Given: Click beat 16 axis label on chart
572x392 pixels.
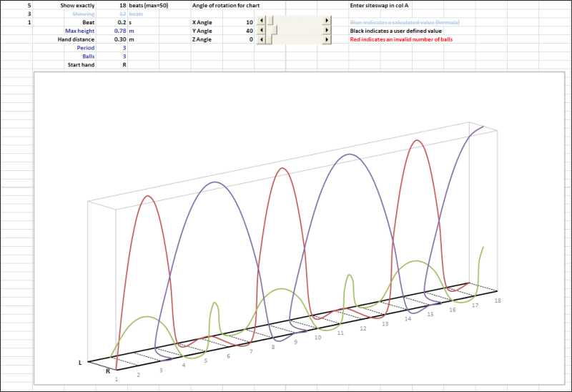Looking at the screenshot, I should pyautogui.click(x=453, y=310).
